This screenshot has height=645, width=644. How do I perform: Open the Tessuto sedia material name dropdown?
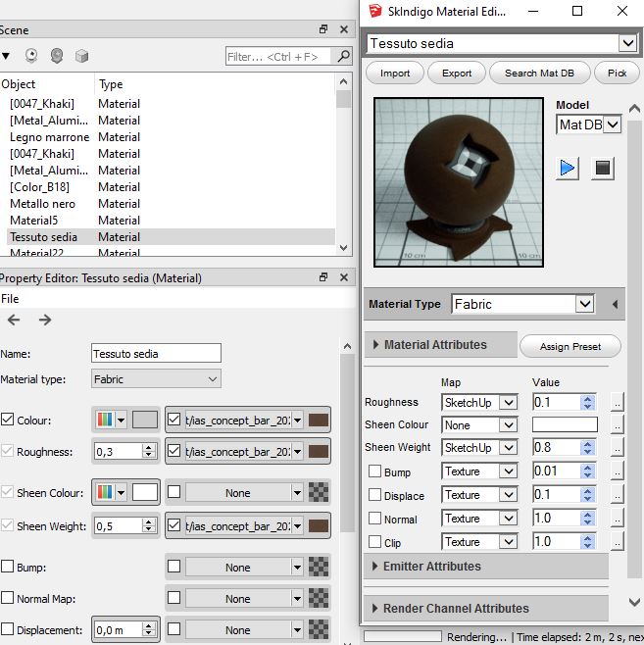[627, 43]
